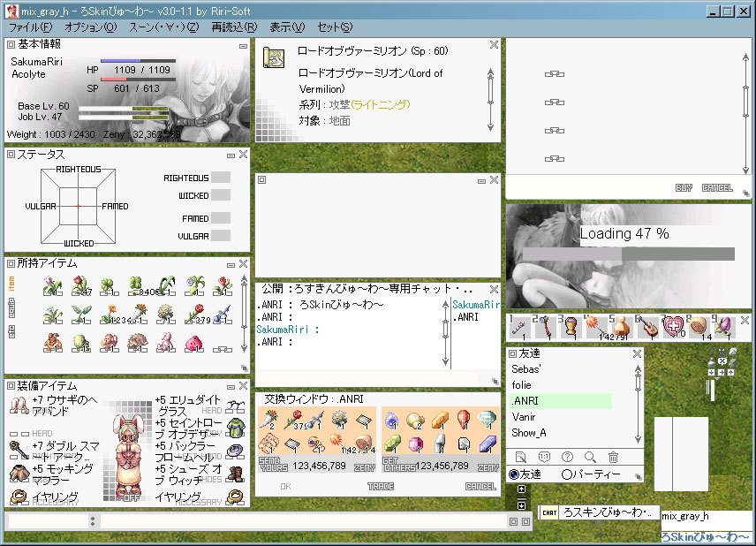
Task: Click the magnifier search icon in friends window
Action: click(590, 457)
